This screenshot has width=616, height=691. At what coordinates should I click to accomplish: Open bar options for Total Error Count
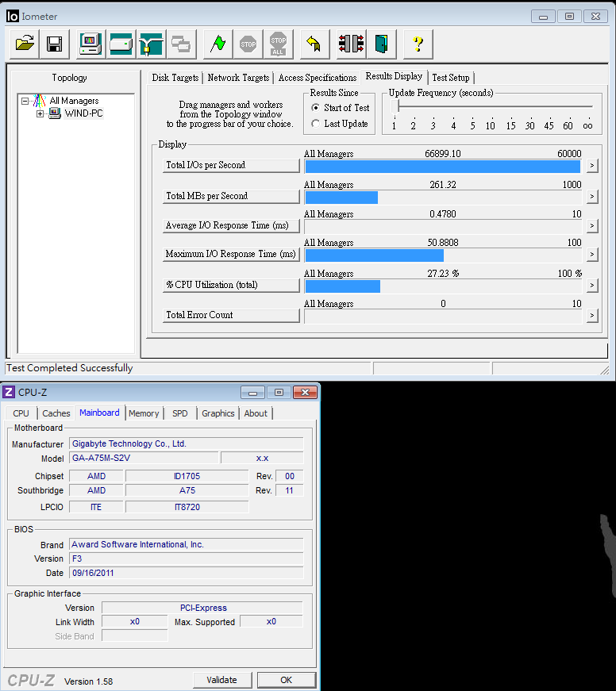(592, 316)
